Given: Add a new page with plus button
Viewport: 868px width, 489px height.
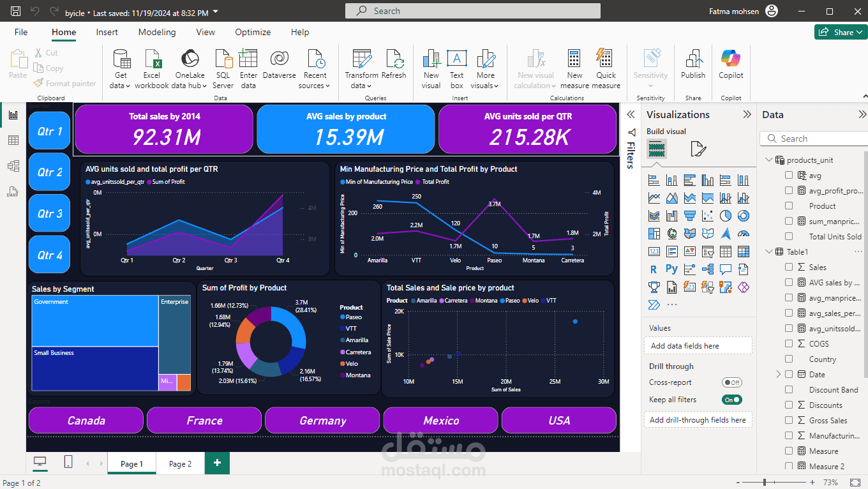Looking at the screenshot, I should (x=217, y=463).
